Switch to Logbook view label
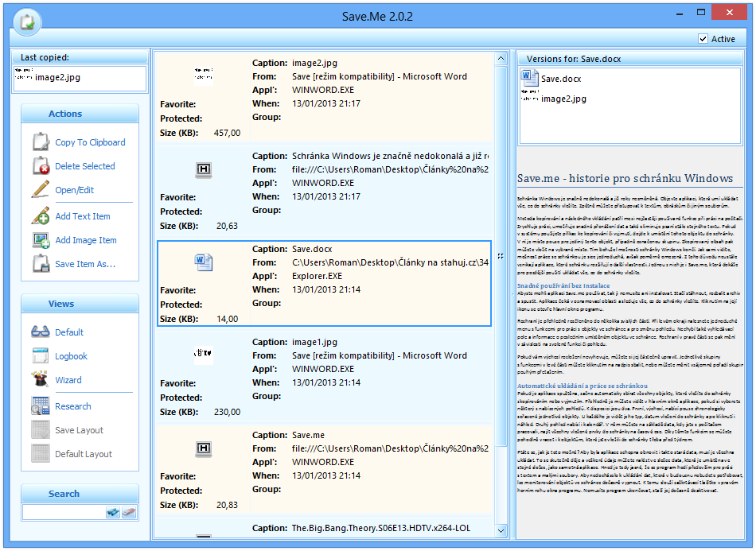 tap(71, 356)
